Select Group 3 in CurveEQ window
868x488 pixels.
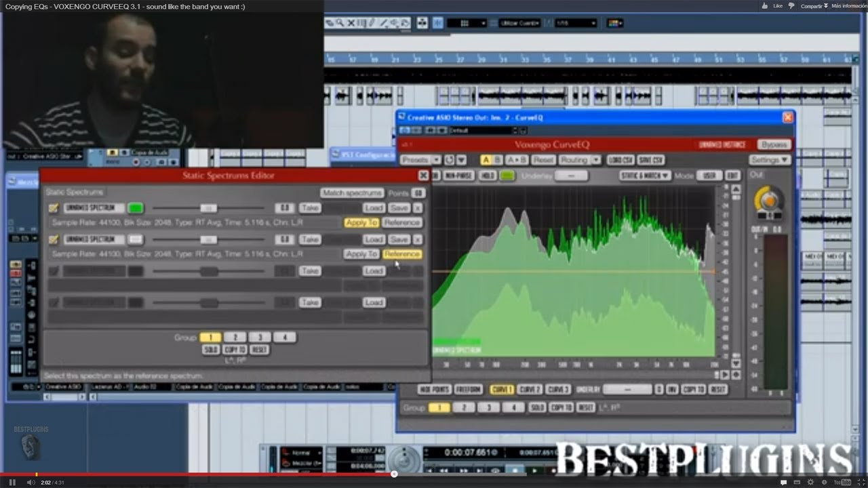pyautogui.click(x=489, y=407)
